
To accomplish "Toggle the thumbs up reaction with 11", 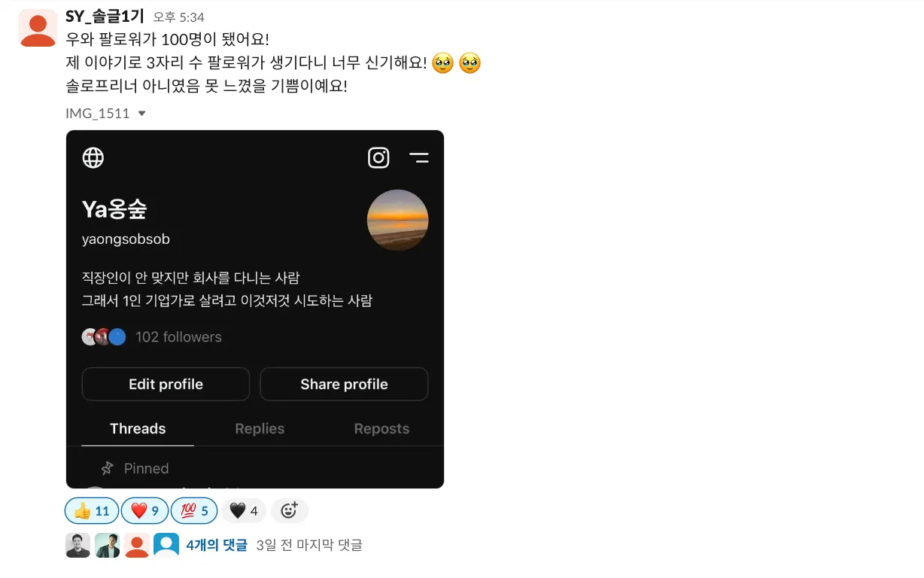I will point(92,511).
